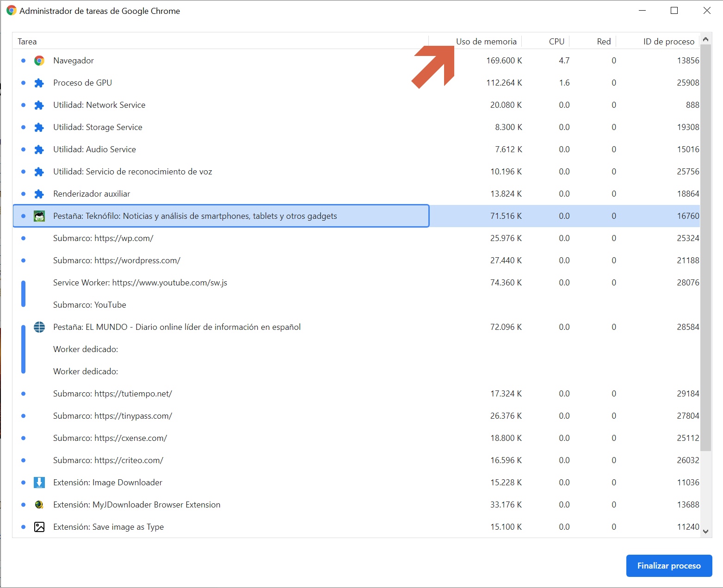The width and height of the screenshot is (723, 588).
Task: Click CPU value 4.7
Action: 564,61
